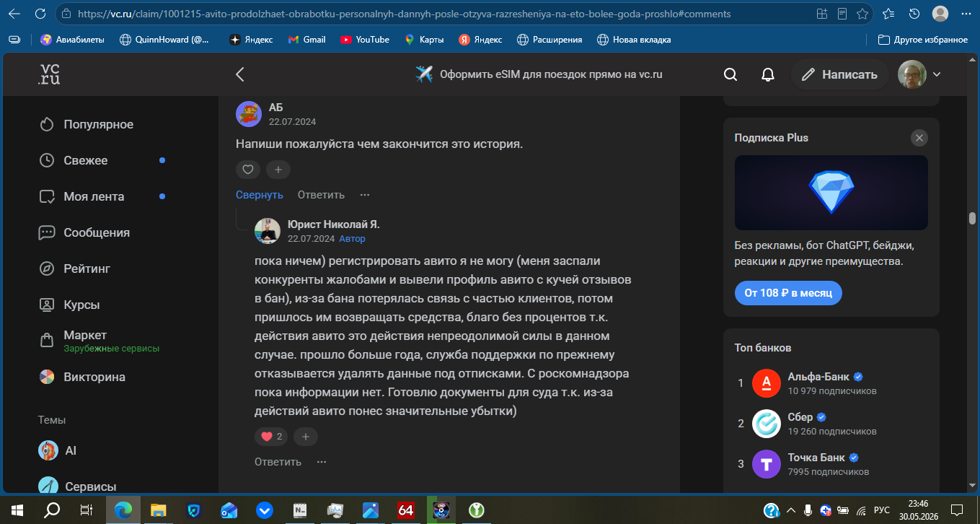This screenshot has width=980, height=524.
Task: Open Юрист Николай Я. avatar
Action: pyautogui.click(x=268, y=231)
